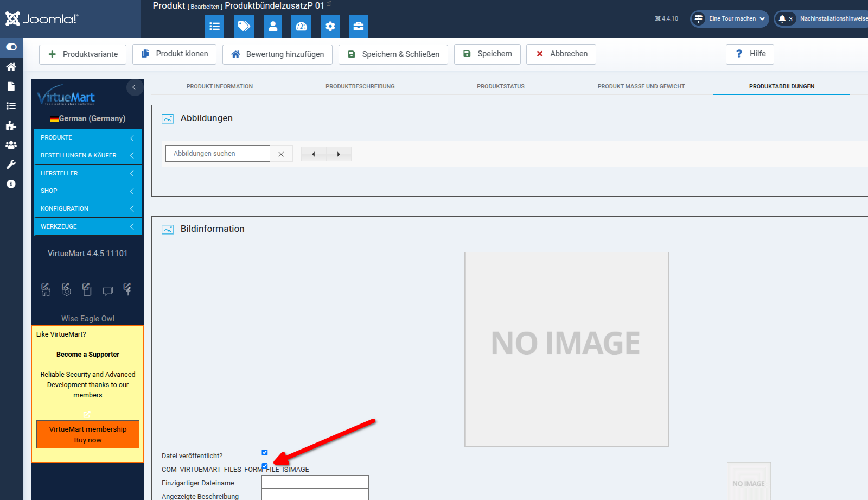Viewport: 868px width, 500px height.
Task: Switch to the Produktbeschreibung tab
Action: point(360,86)
